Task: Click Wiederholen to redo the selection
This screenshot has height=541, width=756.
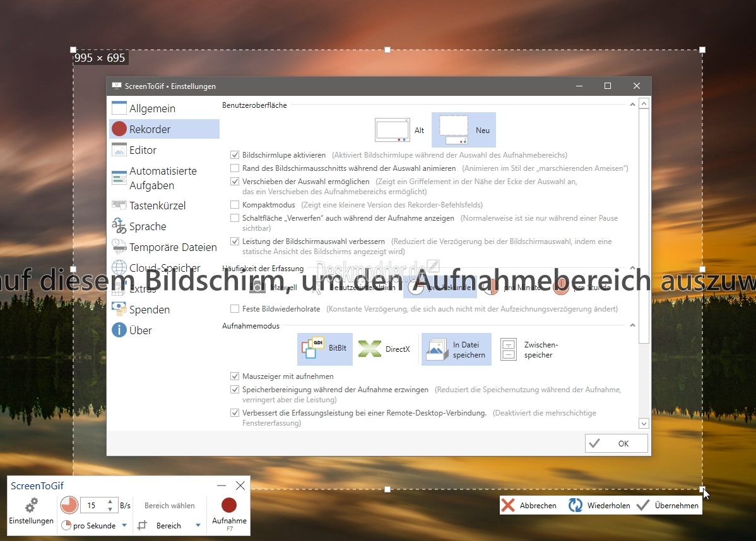Action: (x=599, y=505)
